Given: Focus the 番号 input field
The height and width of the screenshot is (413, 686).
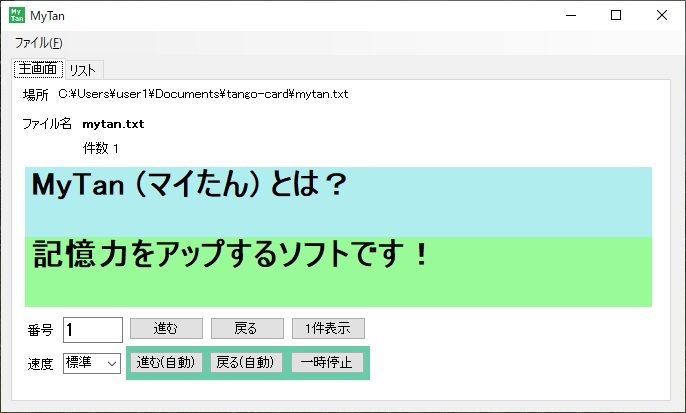Looking at the screenshot, I should [93, 329].
